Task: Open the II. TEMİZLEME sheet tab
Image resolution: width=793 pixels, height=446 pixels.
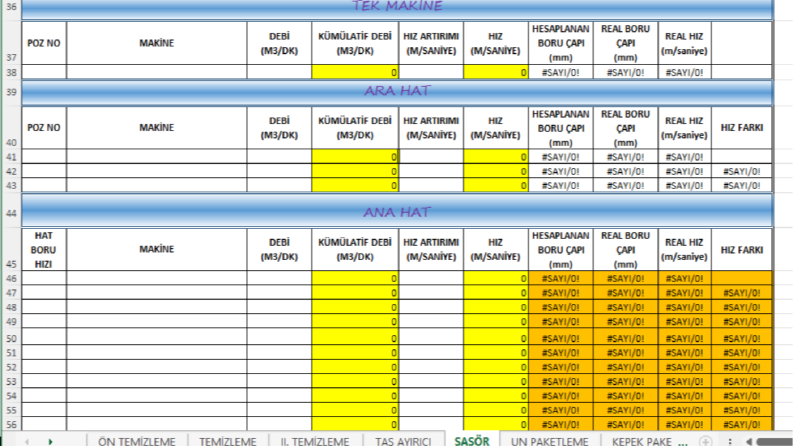Action: [315, 441]
